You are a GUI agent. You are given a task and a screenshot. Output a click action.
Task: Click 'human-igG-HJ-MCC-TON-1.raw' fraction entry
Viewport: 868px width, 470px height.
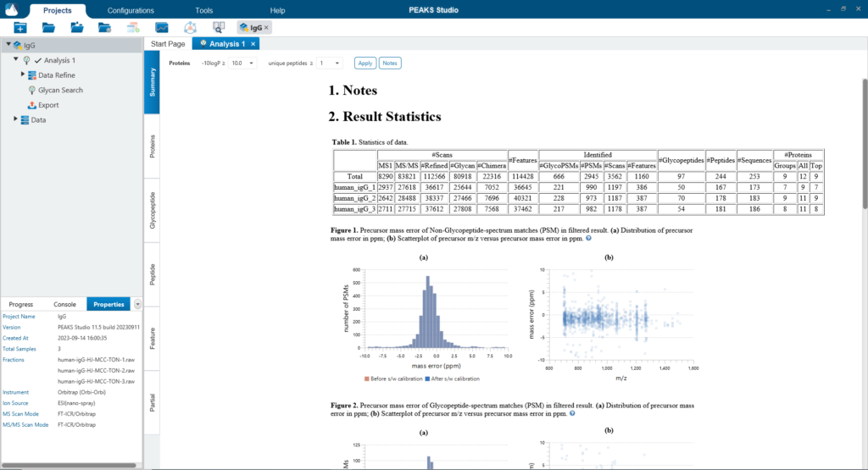(x=97, y=360)
